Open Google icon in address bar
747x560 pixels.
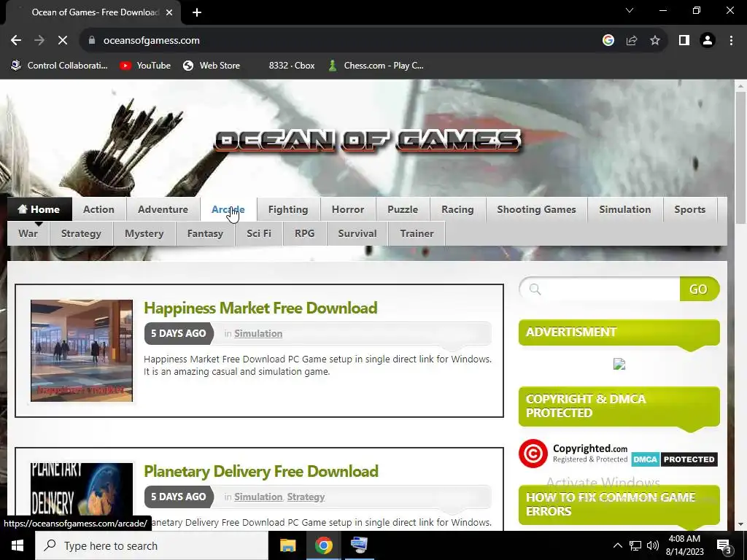pyautogui.click(x=608, y=41)
